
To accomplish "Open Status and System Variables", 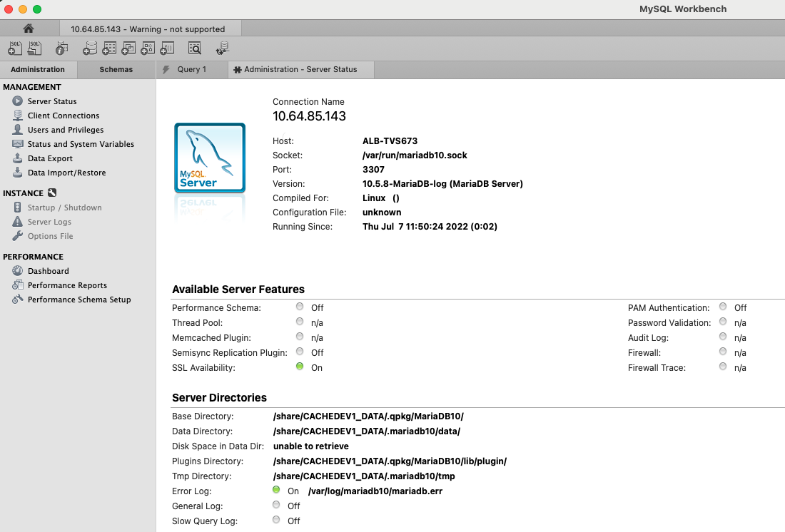I will [81, 144].
